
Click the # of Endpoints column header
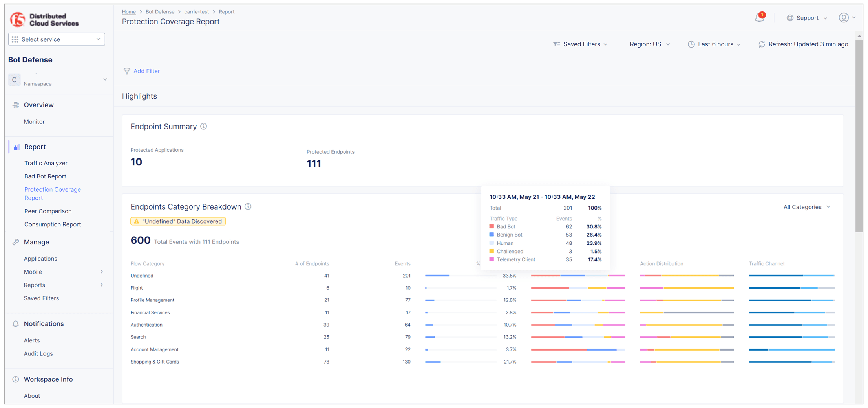(x=312, y=264)
